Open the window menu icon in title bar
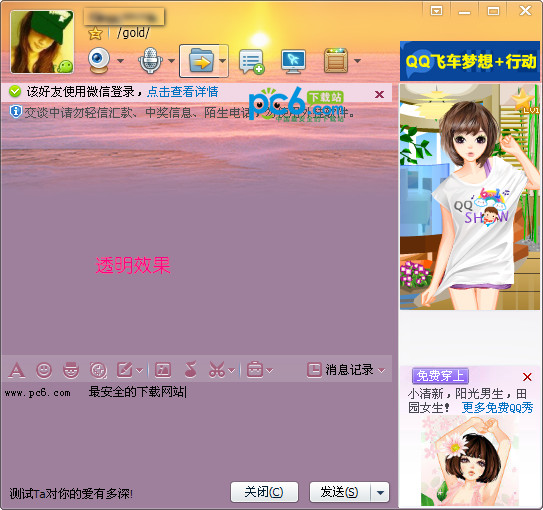 436,11
